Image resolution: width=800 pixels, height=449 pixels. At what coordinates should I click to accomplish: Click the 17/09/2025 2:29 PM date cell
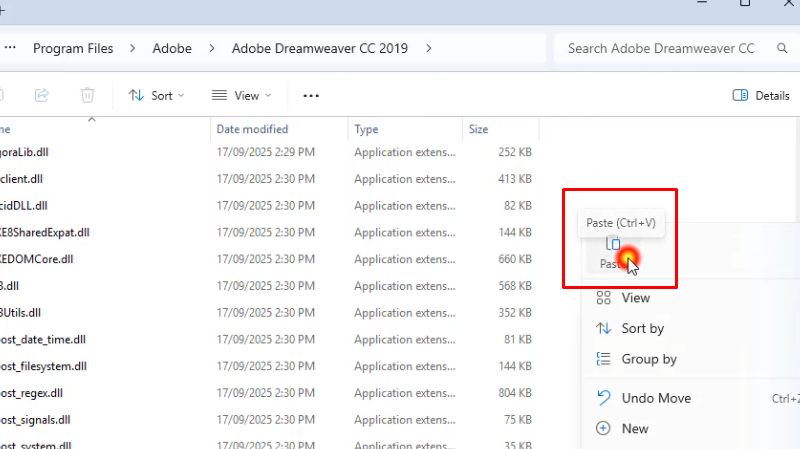(x=265, y=152)
